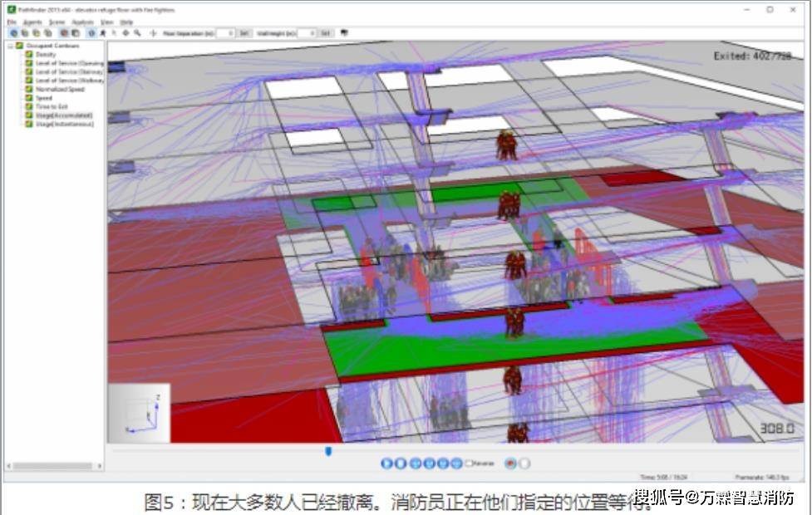Click the Set button for flow separation
The height and width of the screenshot is (515, 812).
coord(245,34)
